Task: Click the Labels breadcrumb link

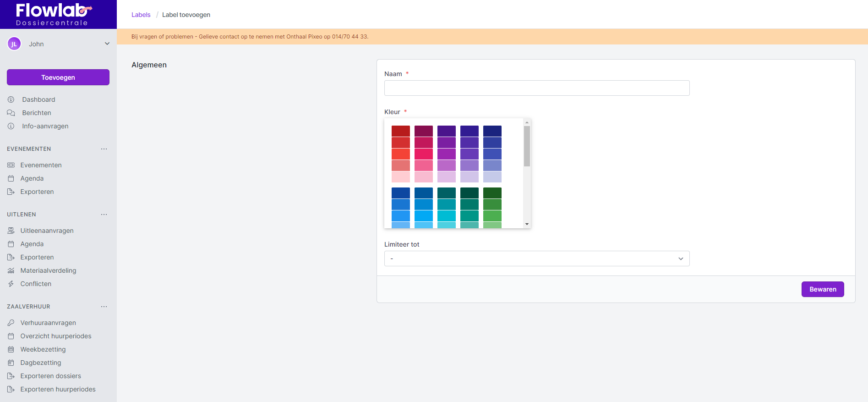Action: [x=141, y=15]
